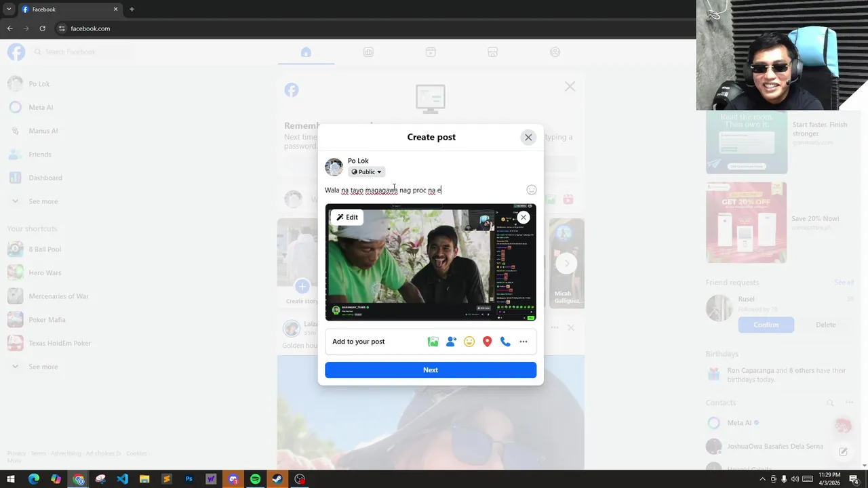Open Windows Start menu
Viewport: 868px width, 488px height.
coord(11,479)
